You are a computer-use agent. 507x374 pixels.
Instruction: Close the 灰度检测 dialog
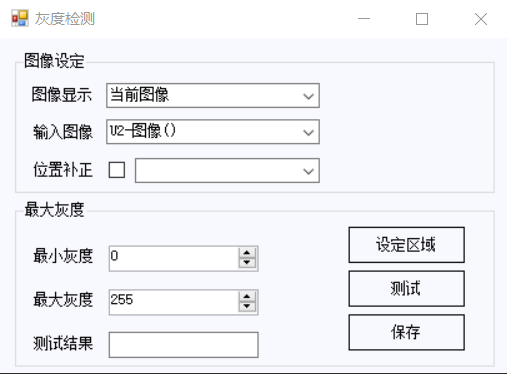(481, 19)
